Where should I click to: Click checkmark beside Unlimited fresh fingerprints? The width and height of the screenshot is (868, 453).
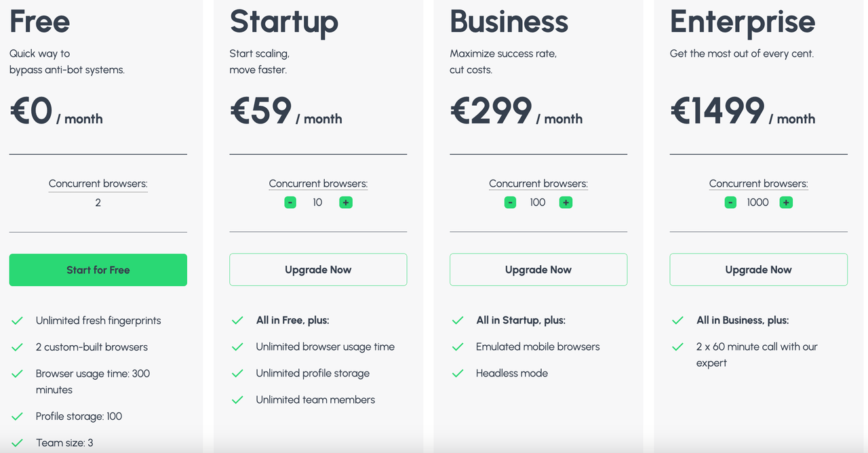pos(18,320)
